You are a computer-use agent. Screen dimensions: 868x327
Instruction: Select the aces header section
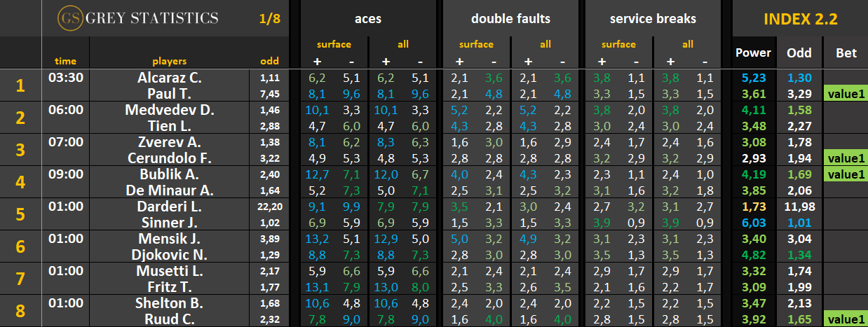point(367,19)
